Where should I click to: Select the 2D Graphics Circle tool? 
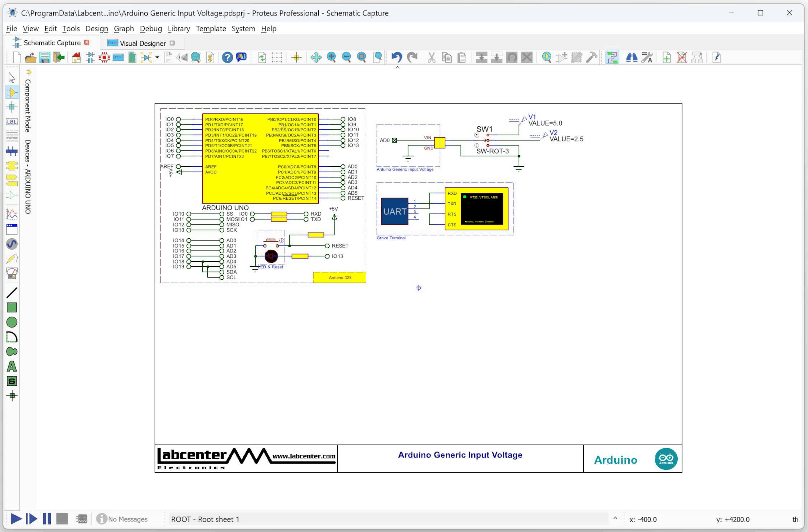[x=12, y=322]
